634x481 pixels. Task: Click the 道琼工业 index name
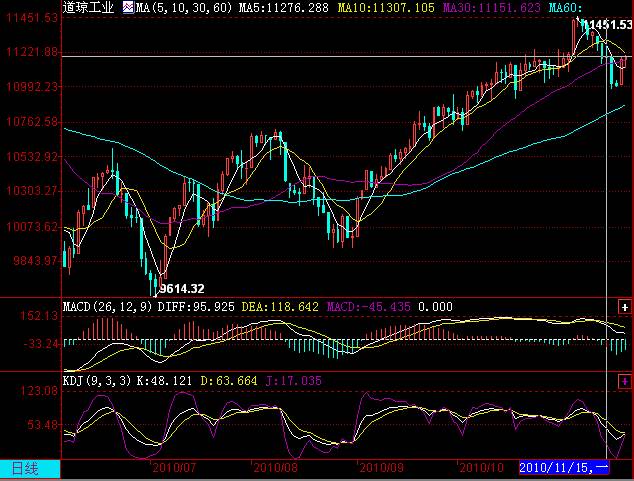(88, 7)
